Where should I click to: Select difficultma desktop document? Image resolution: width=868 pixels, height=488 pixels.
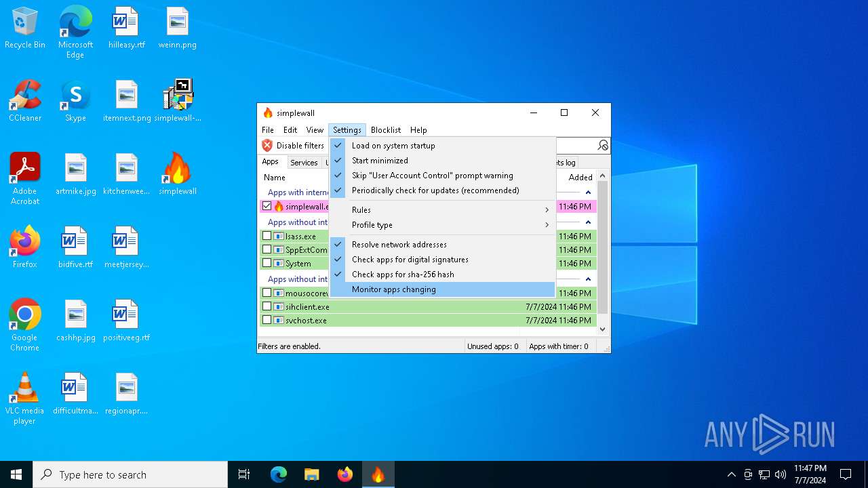(x=75, y=394)
